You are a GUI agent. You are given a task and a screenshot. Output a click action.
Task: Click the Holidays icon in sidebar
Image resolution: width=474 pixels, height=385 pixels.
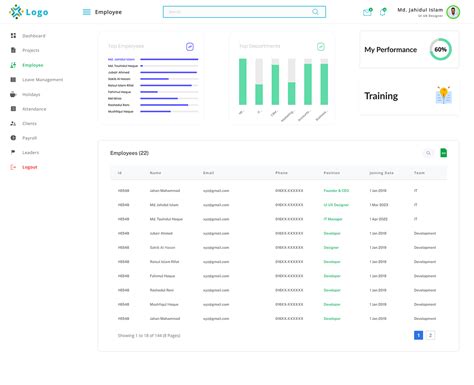(13, 94)
